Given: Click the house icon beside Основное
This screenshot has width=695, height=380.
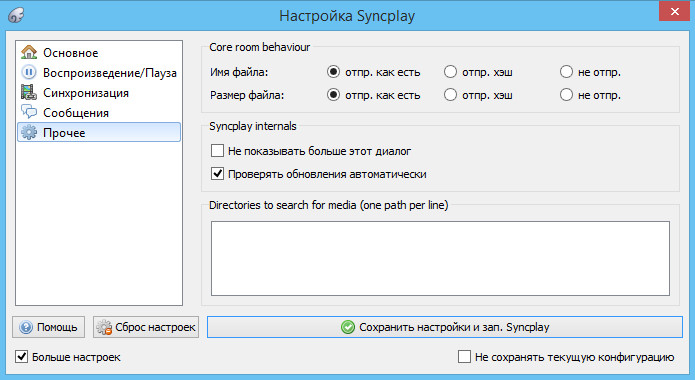Looking at the screenshot, I should [x=29, y=52].
